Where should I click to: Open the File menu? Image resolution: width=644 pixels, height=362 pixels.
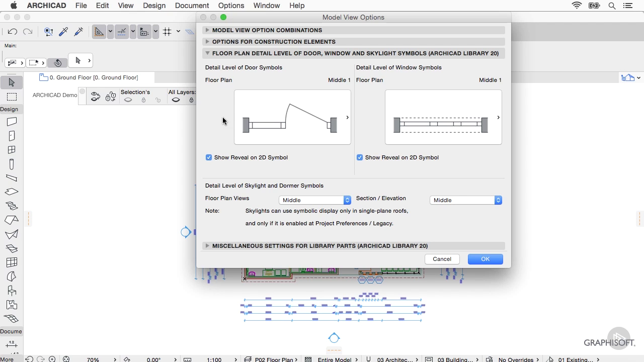pyautogui.click(x=81, y=6)
